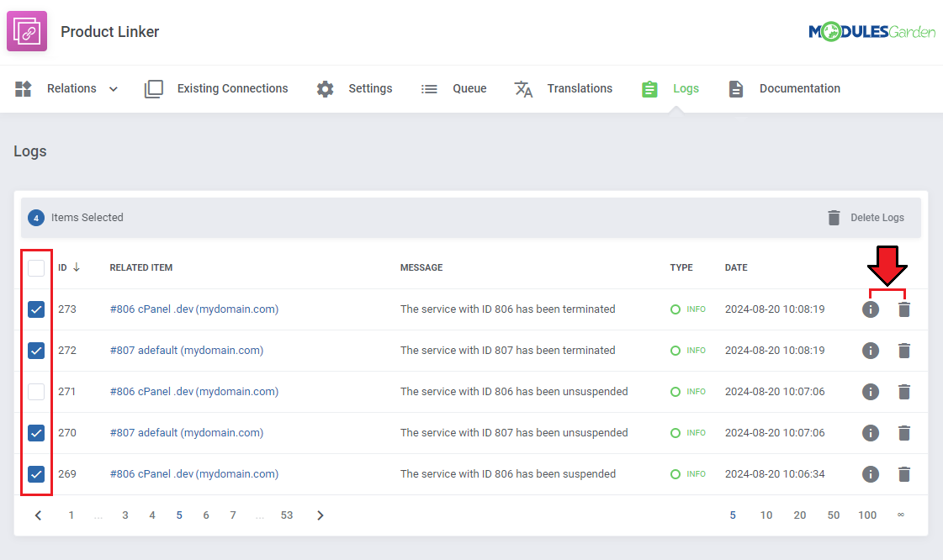The height and width of the screenshot is (560, 943).
Task: Open the Relations menu label
Action: [72, 88]
